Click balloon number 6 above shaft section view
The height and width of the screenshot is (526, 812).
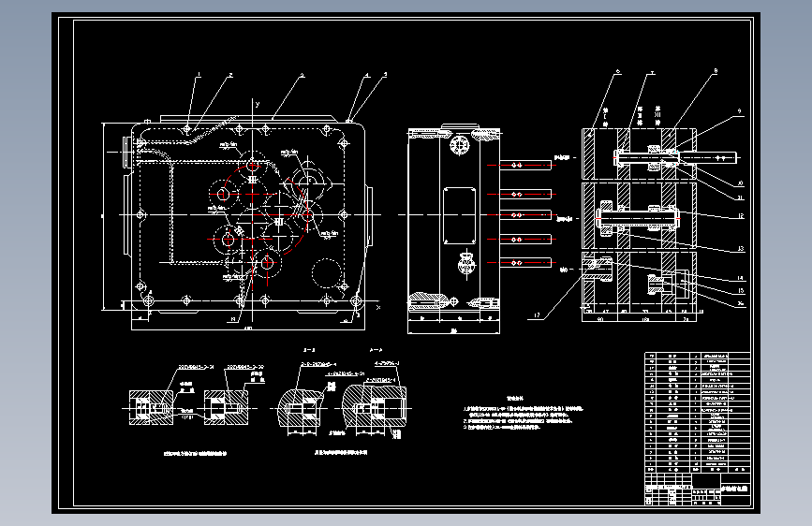tap(618, 72)
